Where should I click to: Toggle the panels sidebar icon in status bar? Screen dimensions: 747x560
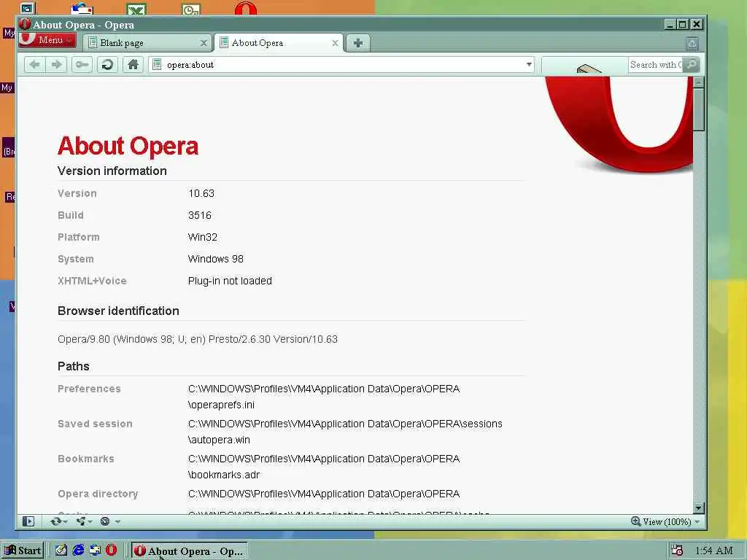click(x=28, y=521)
